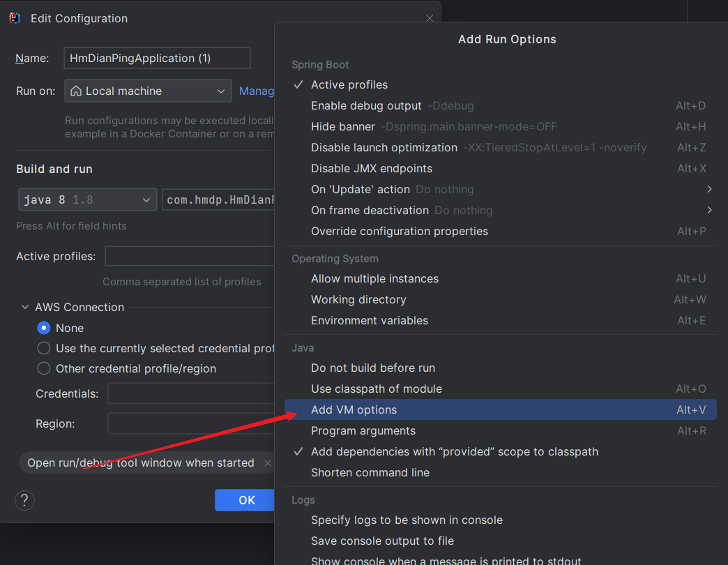Select Shorten command line
The image size is (728, 565).
501,473
